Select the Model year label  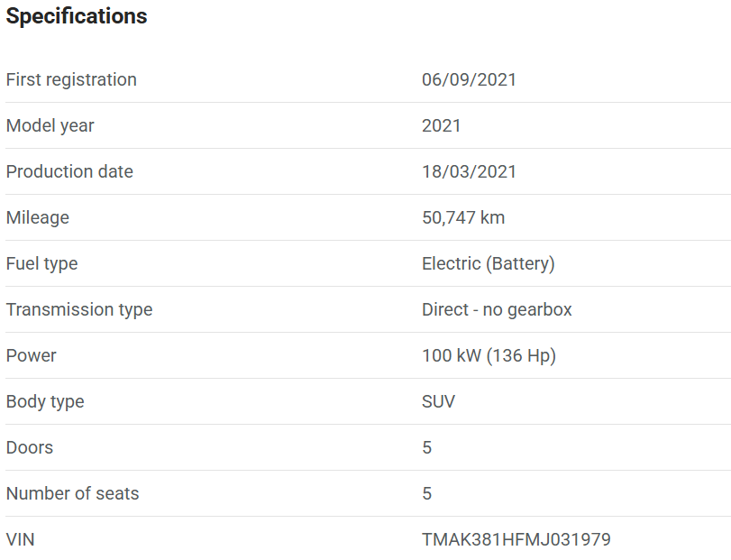pos(50,125)
